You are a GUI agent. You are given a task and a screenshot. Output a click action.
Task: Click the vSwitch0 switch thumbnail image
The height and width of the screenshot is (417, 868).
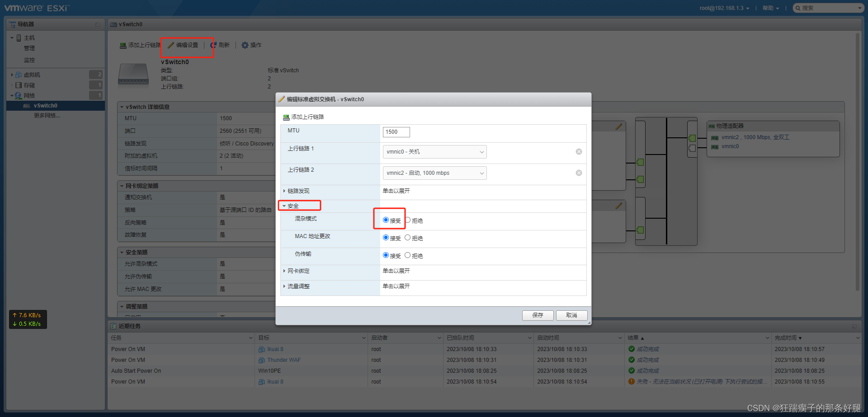pos(133,75)
